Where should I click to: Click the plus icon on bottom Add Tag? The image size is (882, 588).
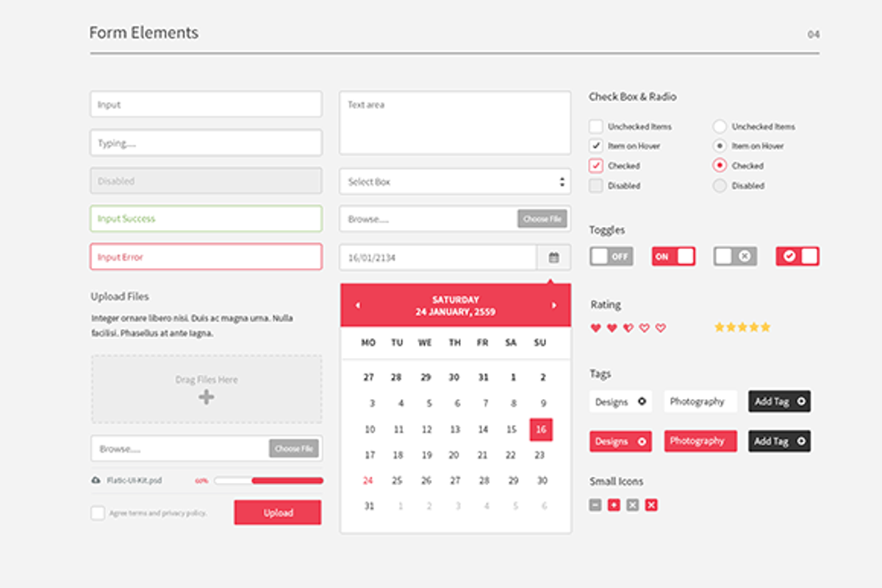click(x=800, y=441)
